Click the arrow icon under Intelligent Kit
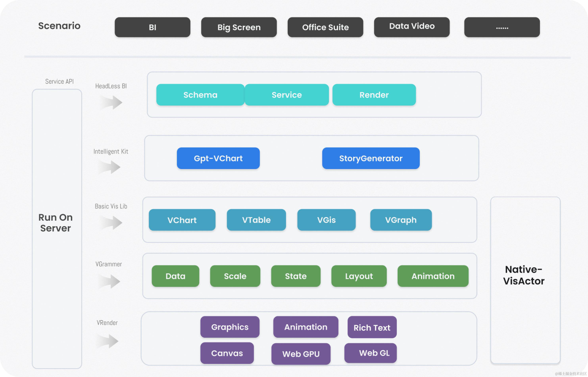This screenshot has height=377, width=588. [x=109, y=167]
